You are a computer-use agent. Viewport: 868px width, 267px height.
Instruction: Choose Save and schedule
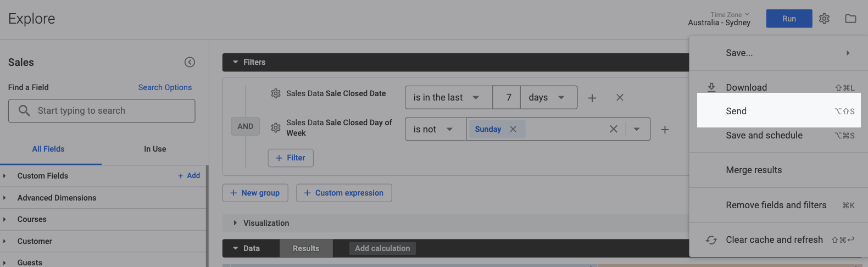click(x=778, y=135)
